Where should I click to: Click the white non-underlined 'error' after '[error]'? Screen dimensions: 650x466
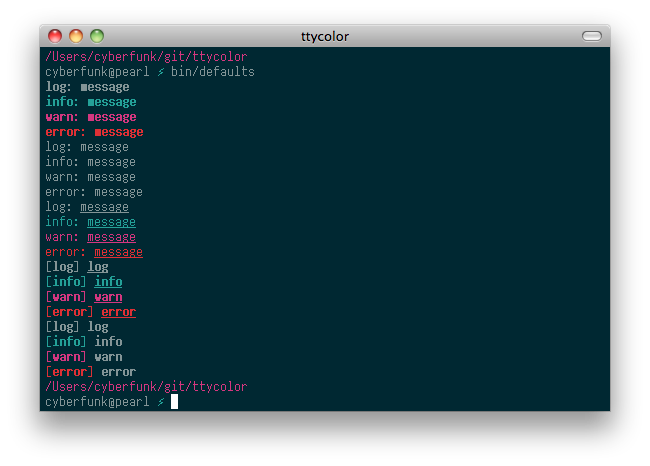click(119, 372)
